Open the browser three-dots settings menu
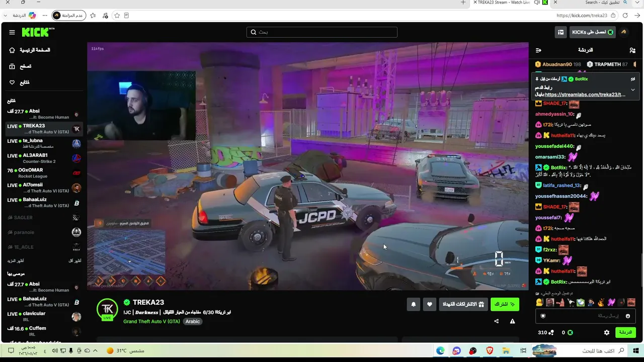Viewport: 644px width, 362px height. click(45, 16)
